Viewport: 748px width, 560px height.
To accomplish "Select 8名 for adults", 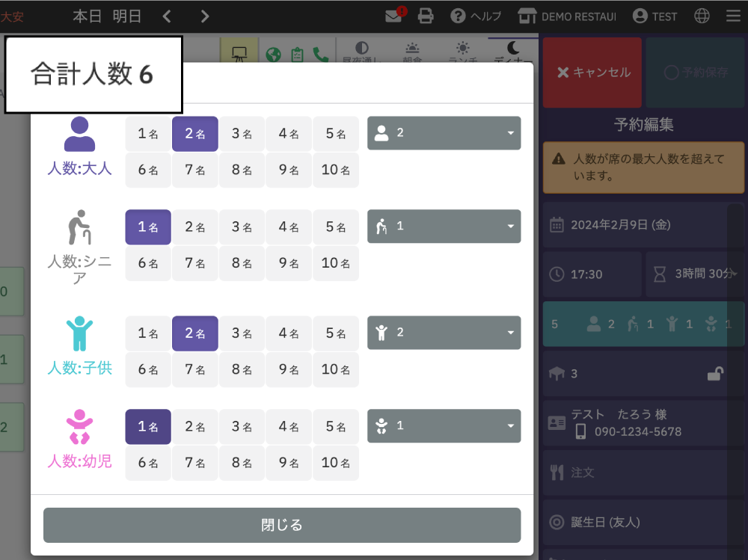I will (x=242, y=170).
